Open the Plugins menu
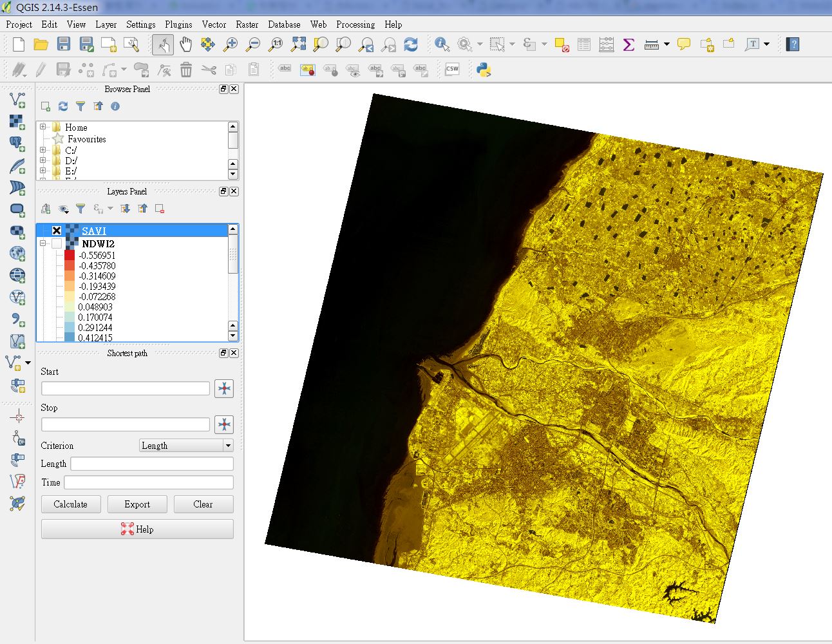This screenshot has height=644, width=832. click(x=178, y=24)
